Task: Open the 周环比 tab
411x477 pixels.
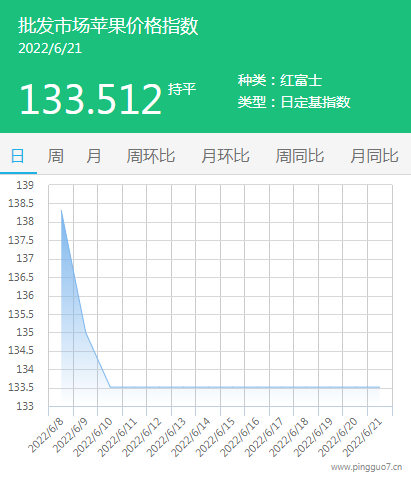Action: pos(151,156)
